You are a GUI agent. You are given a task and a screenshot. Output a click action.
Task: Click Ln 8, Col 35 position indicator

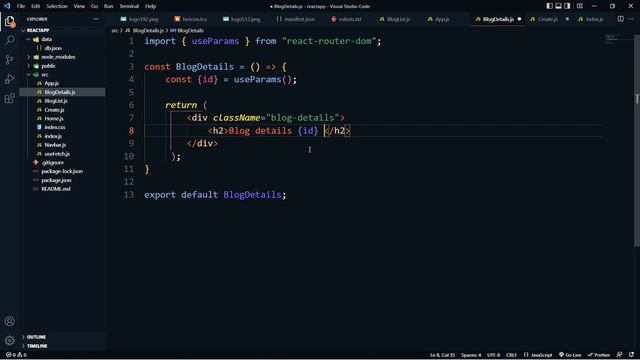pyautogui.click(x=442, y=355)
